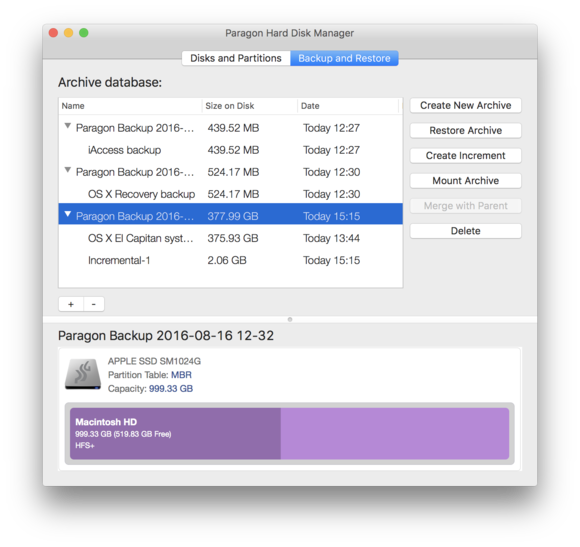Click the Archive database heading
The width and height of the screenshot is (580, 547).
[110, 82]
